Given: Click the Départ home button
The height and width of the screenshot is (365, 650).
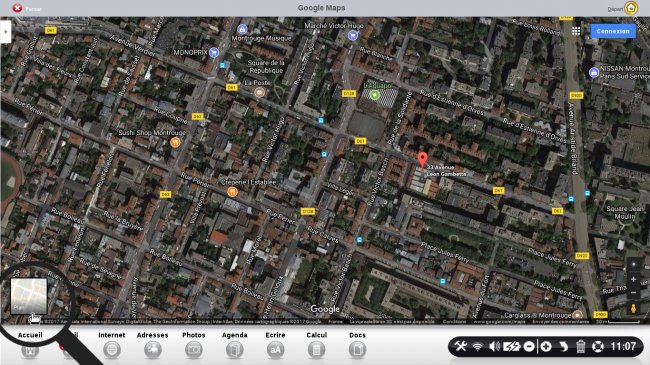Looking at the screenshot, I should click(631, 8).
